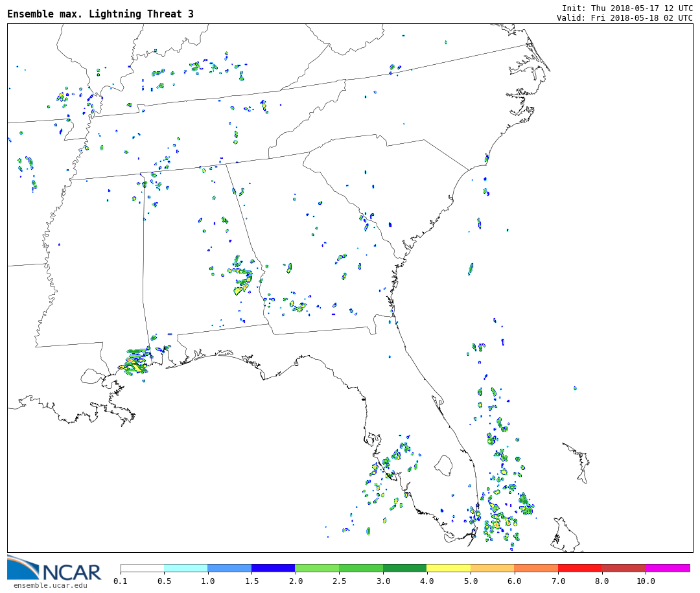Click the bright red swatch between 7.0 and 8.0
This screenshot has height=593, width=700.
(579, 568)
